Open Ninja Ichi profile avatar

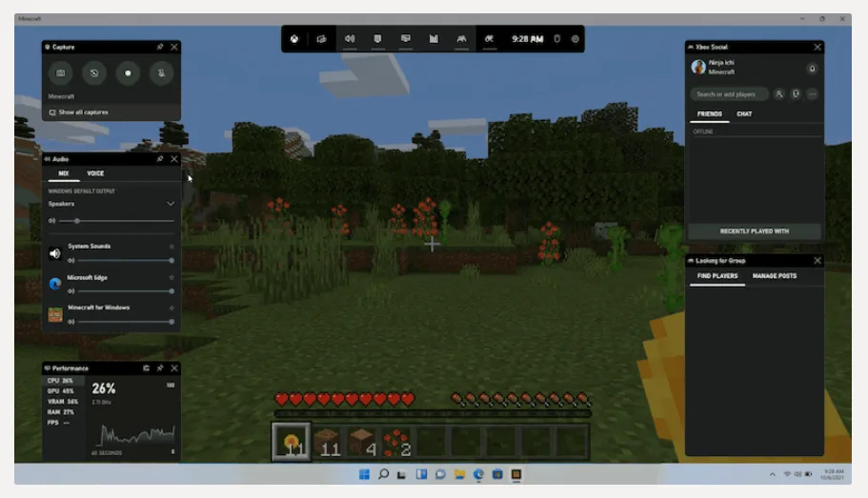[698, 68]
